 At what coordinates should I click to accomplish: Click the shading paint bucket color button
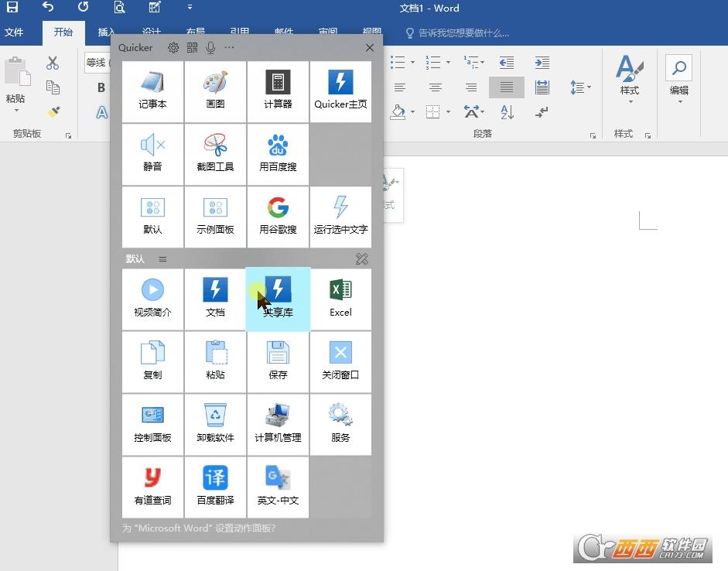click(x=398, y=112)
